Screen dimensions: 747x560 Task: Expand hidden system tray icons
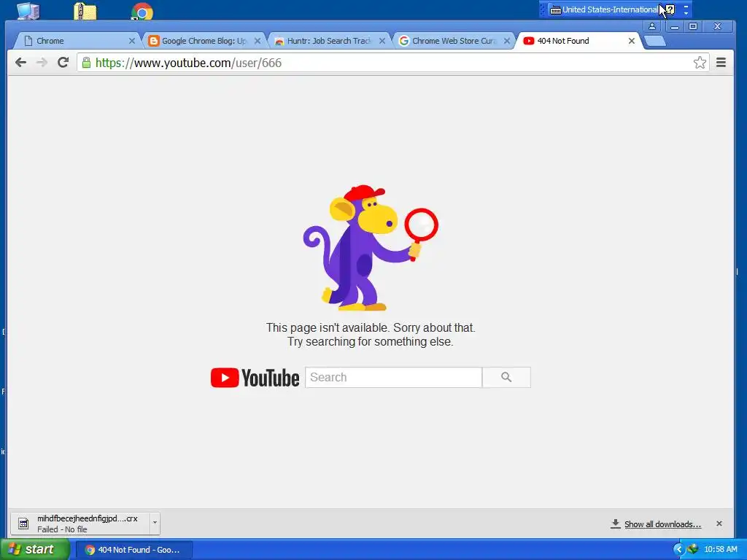click(679, 550)
